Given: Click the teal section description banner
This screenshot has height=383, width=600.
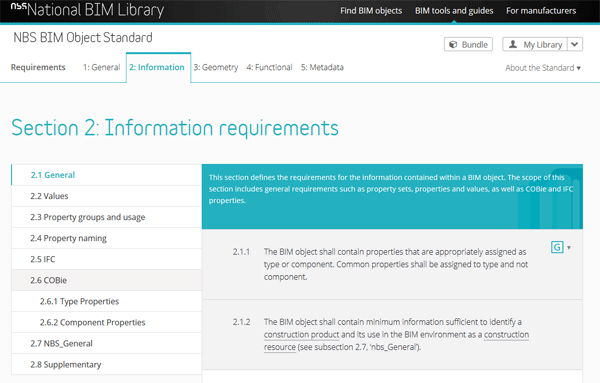Looking at the screenshot, I should point(392,197).
